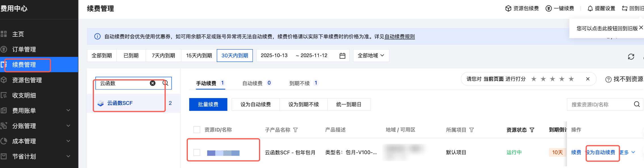Image resolution: width=644 pixels, height=168 pixels.
Task: Rate the page with the fifth star
Action: [x=571, y=79]
